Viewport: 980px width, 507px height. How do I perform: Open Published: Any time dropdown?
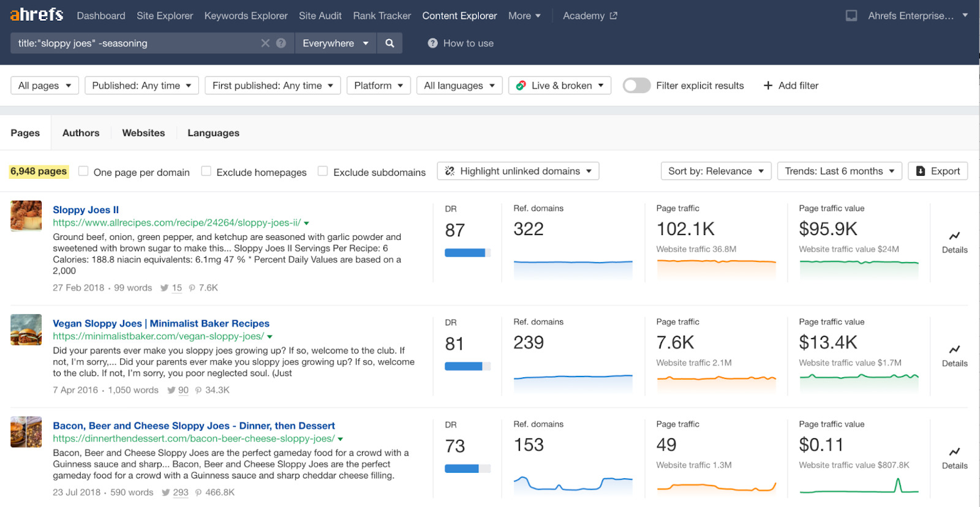tap(142, 86)
